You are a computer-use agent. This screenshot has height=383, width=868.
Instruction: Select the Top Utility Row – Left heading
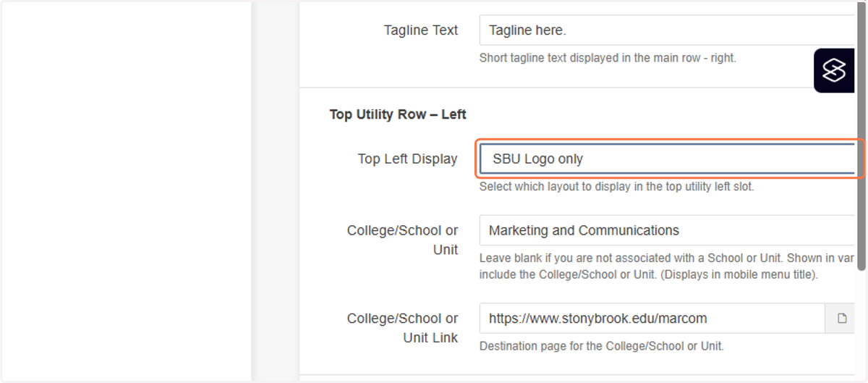(398, 114)
